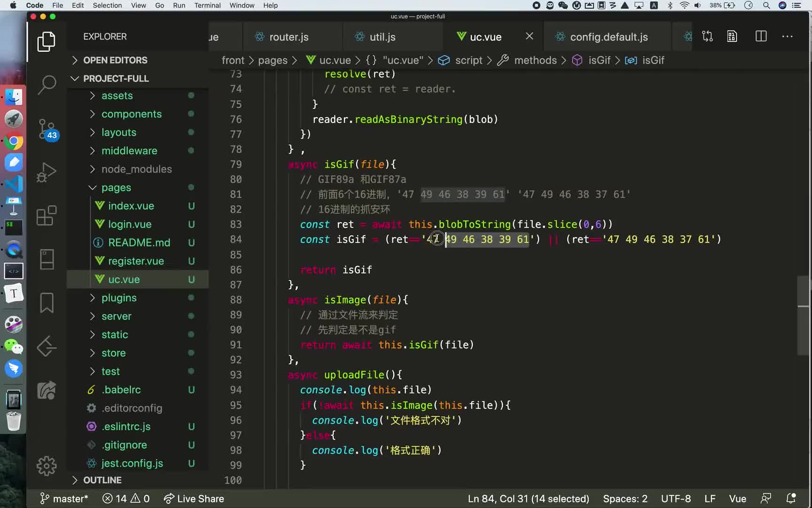Open Spotlight search in menu bar
This screenshot has width=812, height=508.
pos(766,5)
